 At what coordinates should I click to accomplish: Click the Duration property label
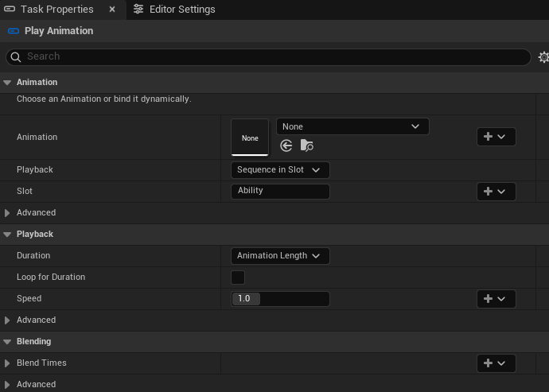33,255
